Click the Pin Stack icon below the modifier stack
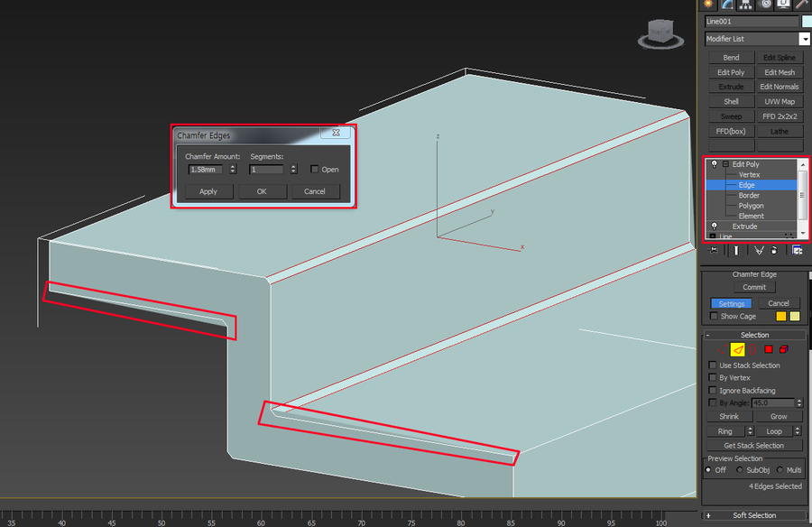812x527 pixels. tap(714, 251)
